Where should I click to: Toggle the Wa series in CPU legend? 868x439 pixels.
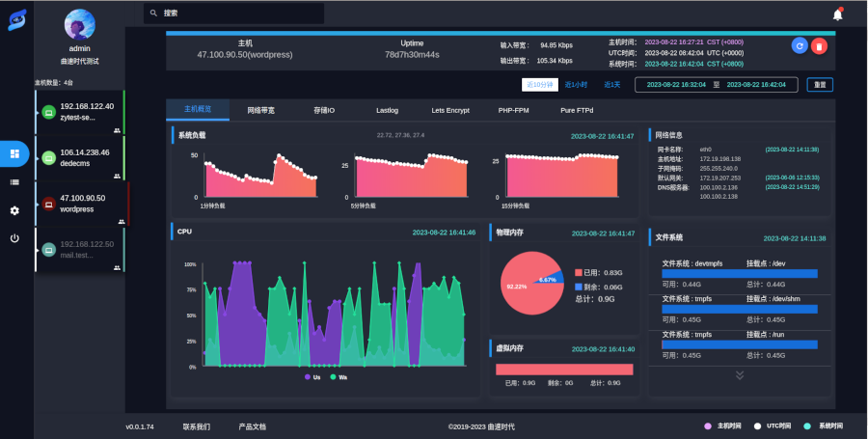point(339,377)
